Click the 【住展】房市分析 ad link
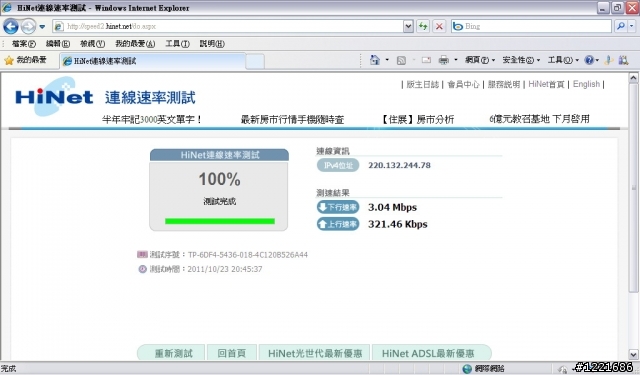Image resolution: width=640 pixels, height=375 pixels. pyautogui.click(x=416, y=120)
